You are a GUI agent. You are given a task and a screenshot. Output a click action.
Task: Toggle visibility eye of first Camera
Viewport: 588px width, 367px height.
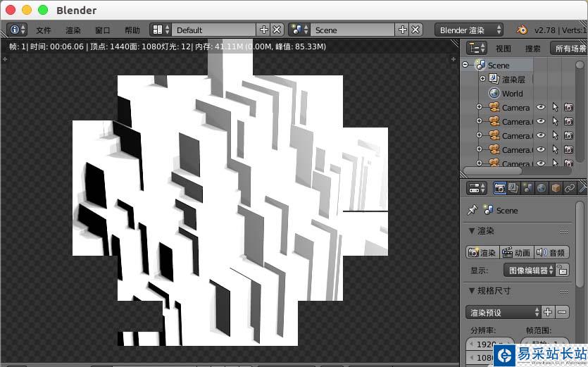click(x=541, y=108)
